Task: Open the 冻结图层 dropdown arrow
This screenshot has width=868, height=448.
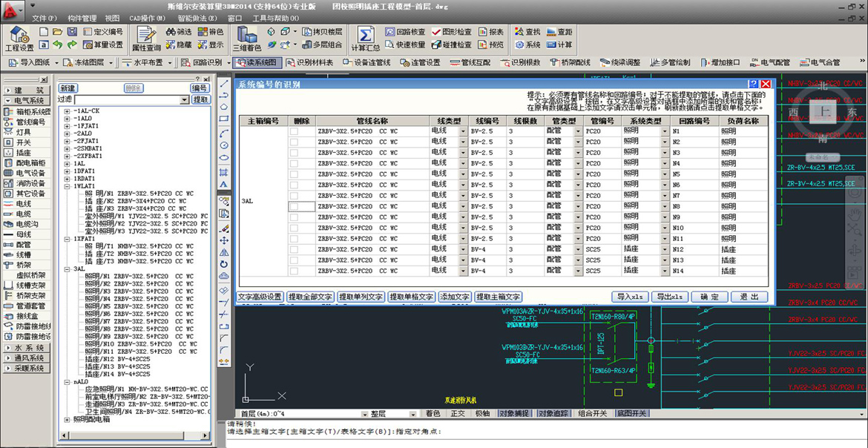Action: click(110, 62)
